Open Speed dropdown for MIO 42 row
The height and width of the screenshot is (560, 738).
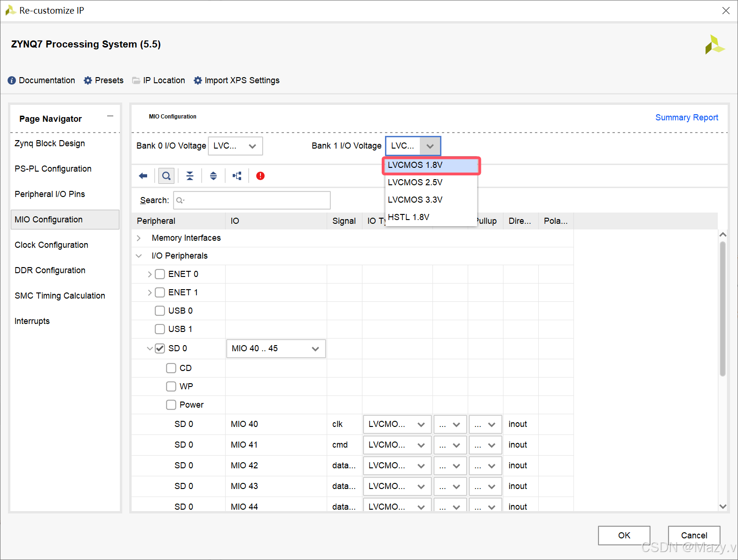(x=450, y=466)
